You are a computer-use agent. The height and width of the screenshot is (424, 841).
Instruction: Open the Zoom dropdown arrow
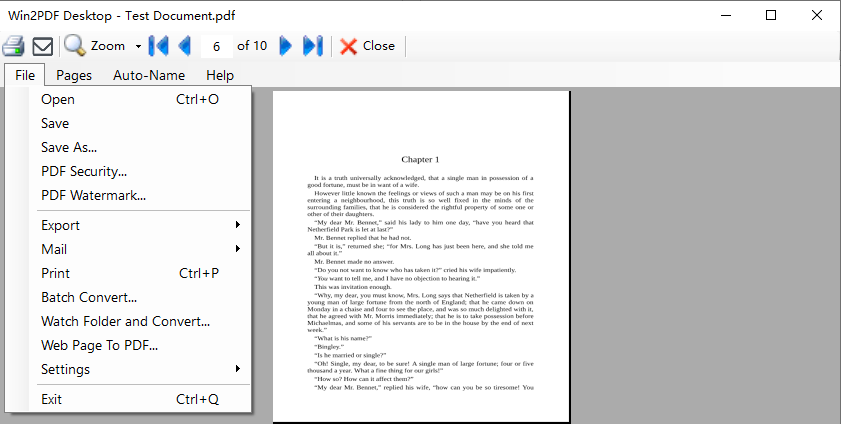click(x=138, y=47)
